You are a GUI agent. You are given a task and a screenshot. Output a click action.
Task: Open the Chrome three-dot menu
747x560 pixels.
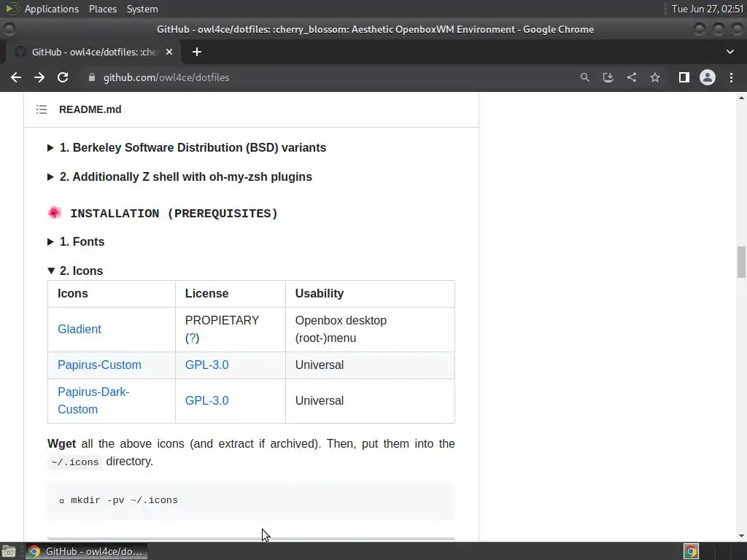click(731, 77)
